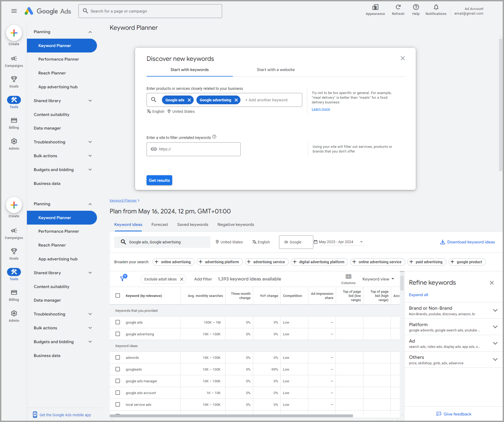Click the Give feedback icon
Viewport: 504px width, 422px height.
[x=439, y=414]
